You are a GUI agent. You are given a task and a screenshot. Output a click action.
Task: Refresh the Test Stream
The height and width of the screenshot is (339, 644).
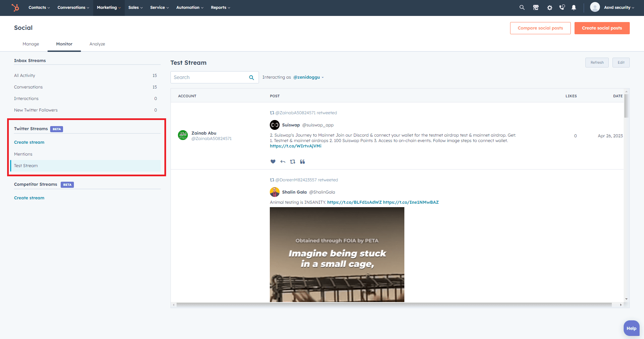point(597,62)
